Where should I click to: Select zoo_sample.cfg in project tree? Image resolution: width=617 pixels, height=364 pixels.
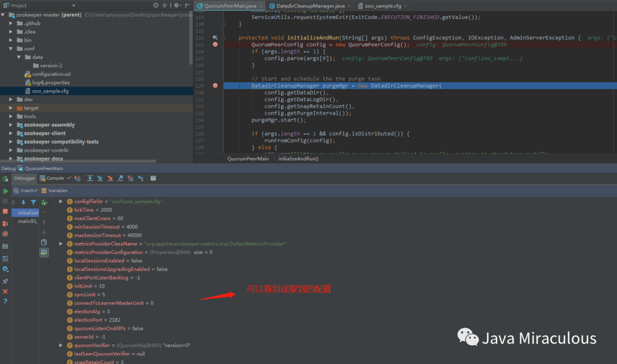tap(97, 91)
